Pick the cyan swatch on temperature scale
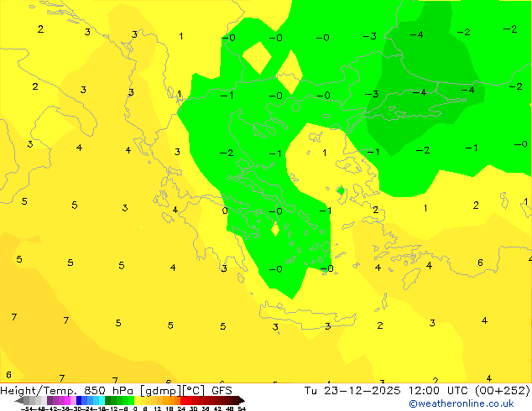 click(102, 400)
